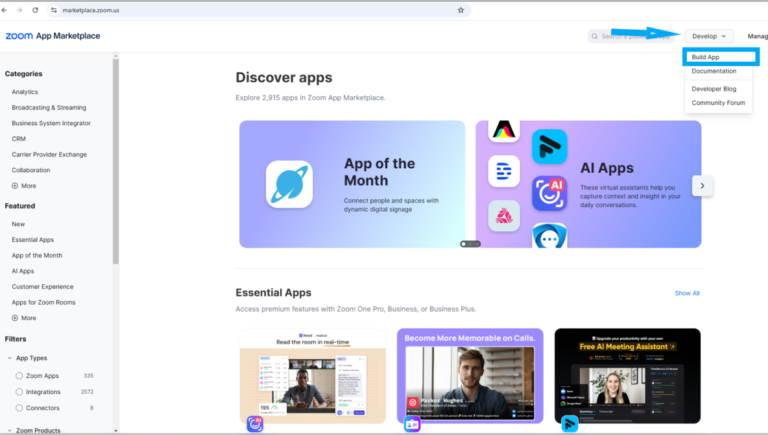Click the Zoom App Marketplace logo
This screenshot has width=768, height=435.
[x=53, y=36]
